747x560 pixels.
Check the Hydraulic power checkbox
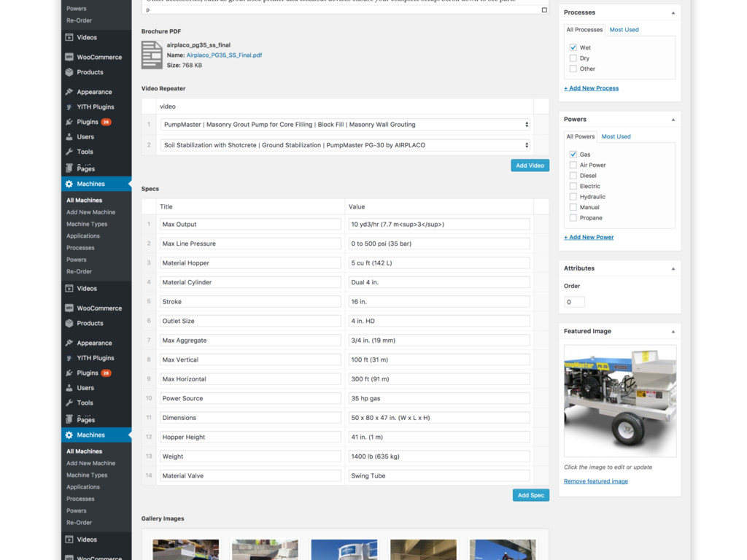point(573,197)
